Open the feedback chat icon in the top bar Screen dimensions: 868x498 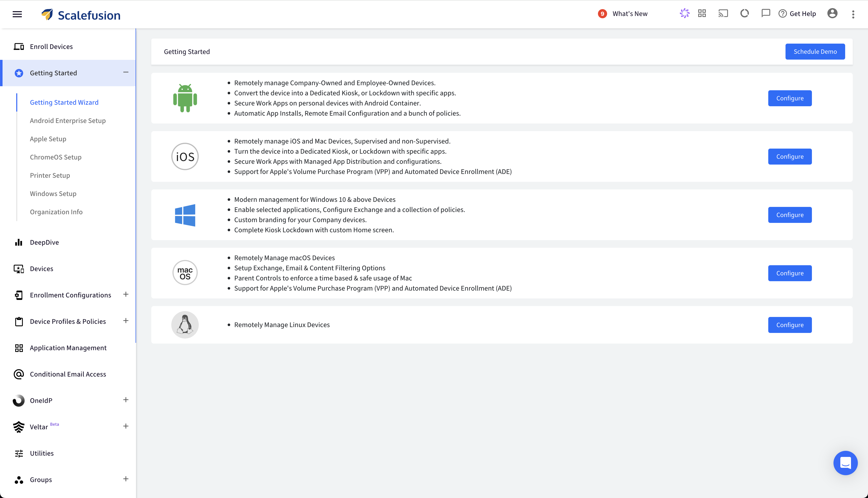coord(766,13)
